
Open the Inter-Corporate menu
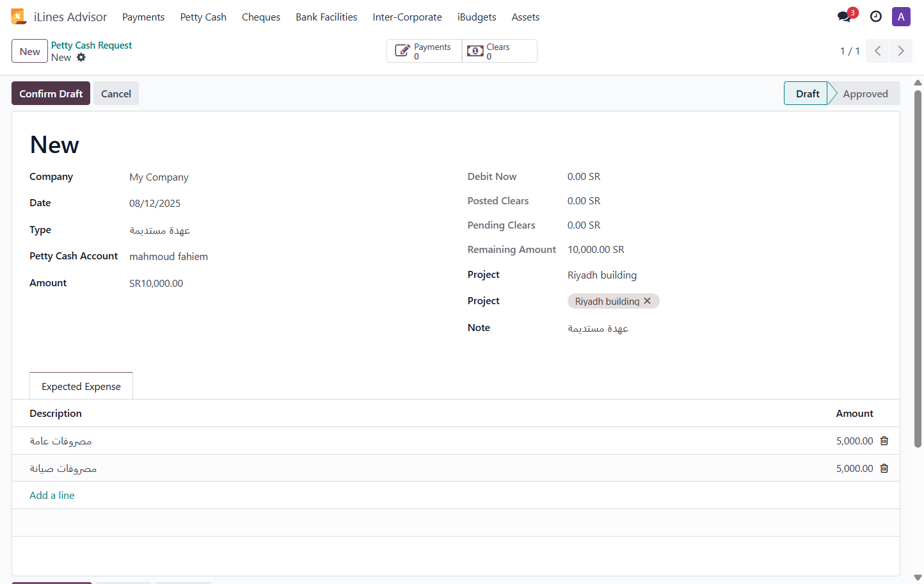point(408,17)
